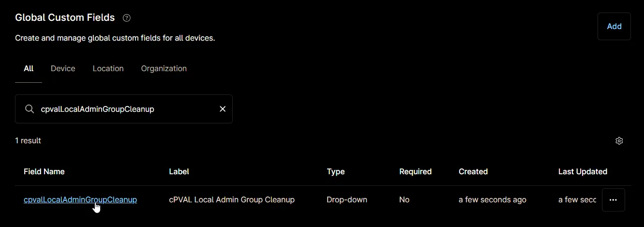Screen dimensions: 644x227
Task: Click the cPVAL Local Admin Group Cleanup label cell
Action: click(x=232, y=199)
